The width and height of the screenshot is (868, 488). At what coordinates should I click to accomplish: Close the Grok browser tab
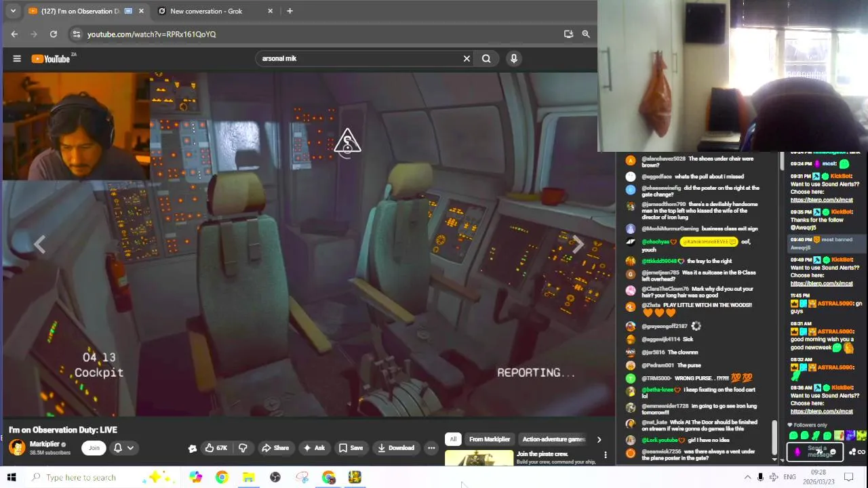271,11
